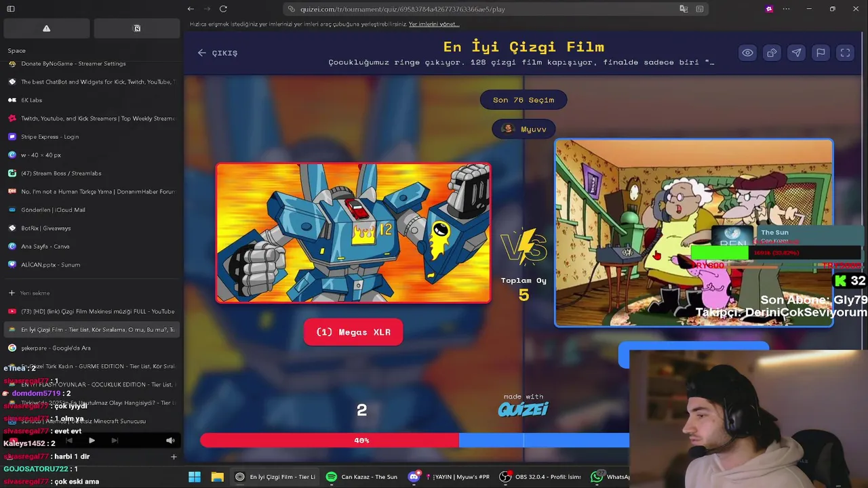The width and height of the screenshot is (868, 488).
Task: Open File Explorer from taskbar
Action: (217, 477)
